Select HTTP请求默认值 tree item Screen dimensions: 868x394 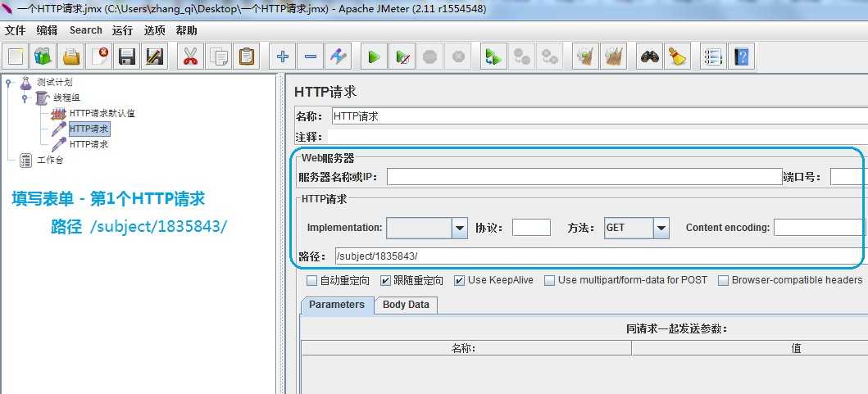[x=102, y=113]
